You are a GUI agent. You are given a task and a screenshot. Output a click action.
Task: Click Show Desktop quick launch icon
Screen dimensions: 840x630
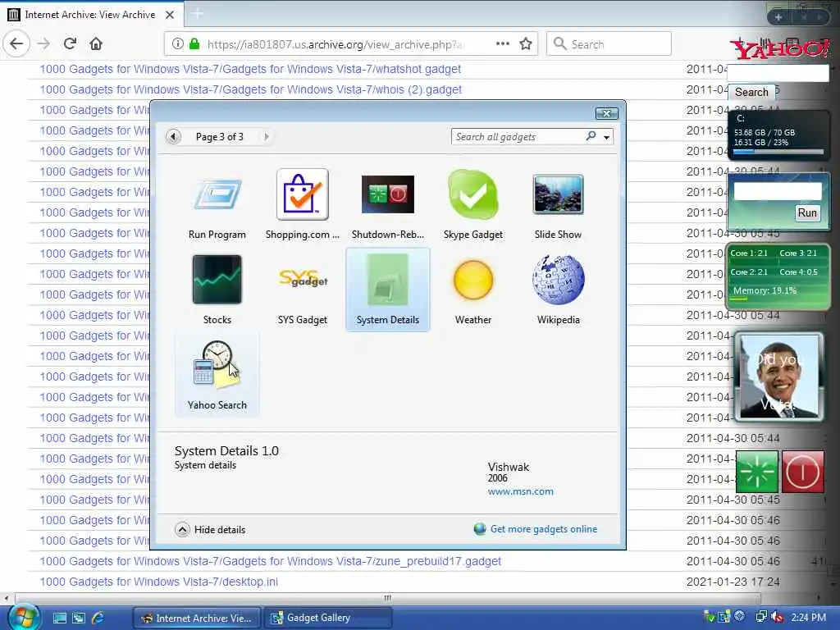[60, 618]
